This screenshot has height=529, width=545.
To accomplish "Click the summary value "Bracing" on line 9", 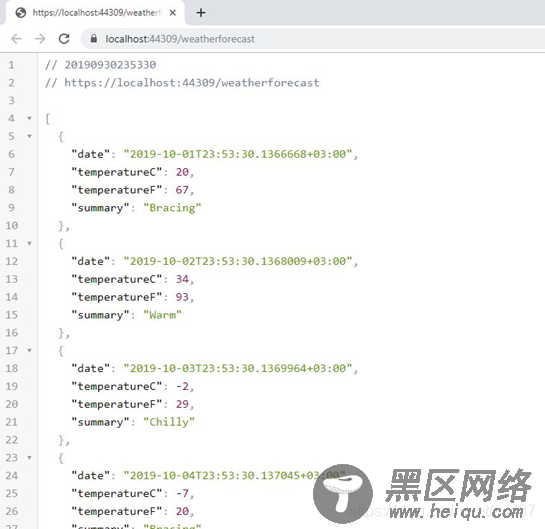I will tap(172, 208).
